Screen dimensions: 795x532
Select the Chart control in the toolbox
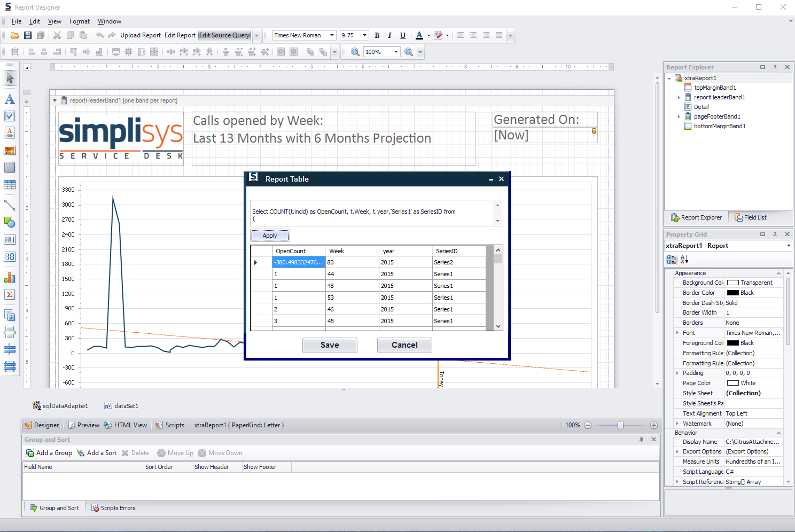pos(10,278)
